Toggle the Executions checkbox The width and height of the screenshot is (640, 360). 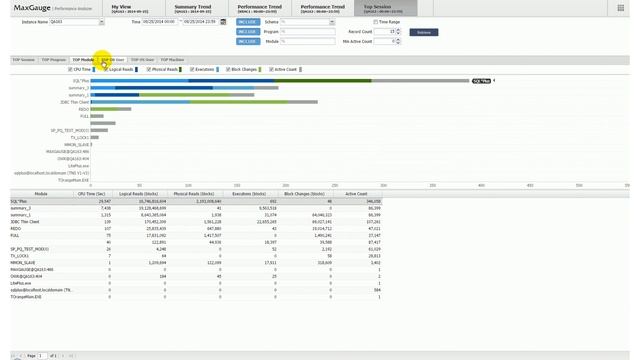192,69
